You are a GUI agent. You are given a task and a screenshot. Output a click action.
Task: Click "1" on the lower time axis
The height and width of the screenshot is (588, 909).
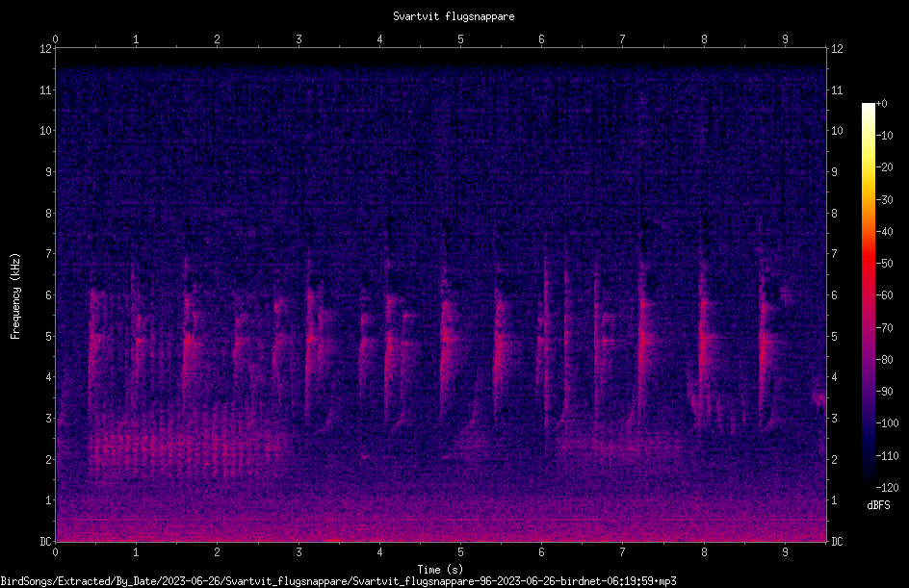point(136,552)
